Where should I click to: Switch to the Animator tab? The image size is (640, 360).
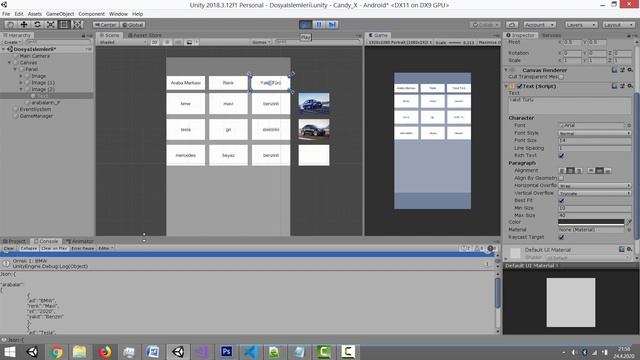pyautogui.click(x=80, y=241)
